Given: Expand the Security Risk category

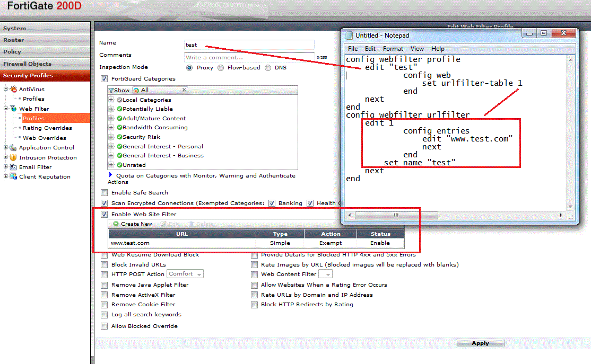Looking at the screenshot, I should (111, 137).
